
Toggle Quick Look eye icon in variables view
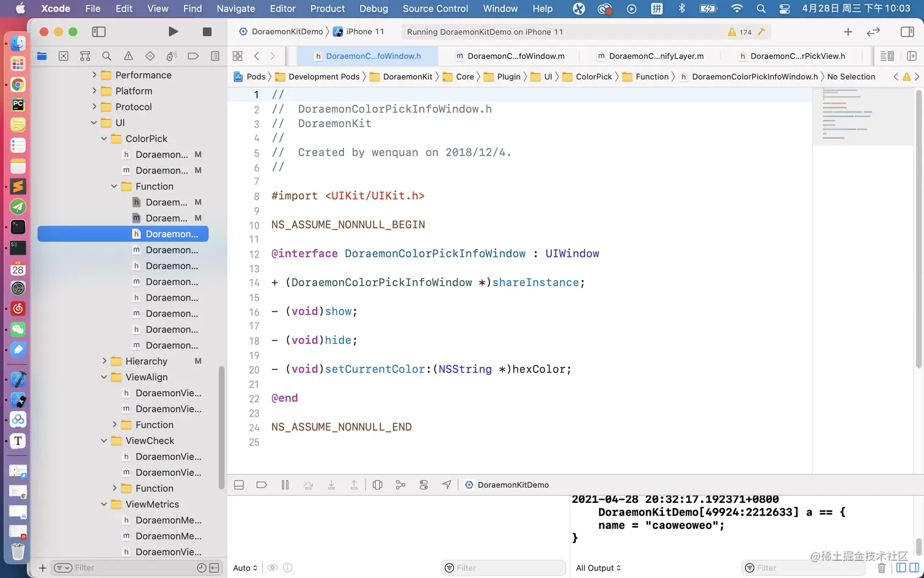coord(273,568)
